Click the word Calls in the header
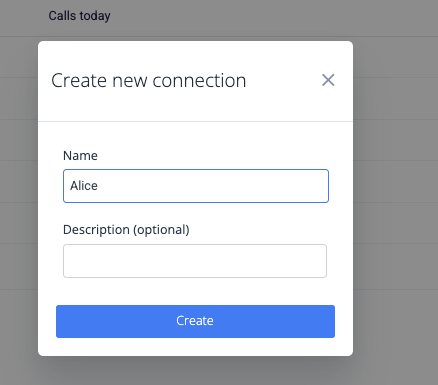The height and width of the screenshot is (385, 438). coord(62,16)
